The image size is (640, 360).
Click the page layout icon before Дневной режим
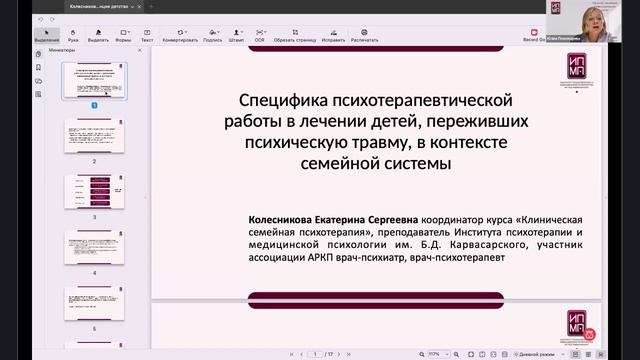(505, 354)
